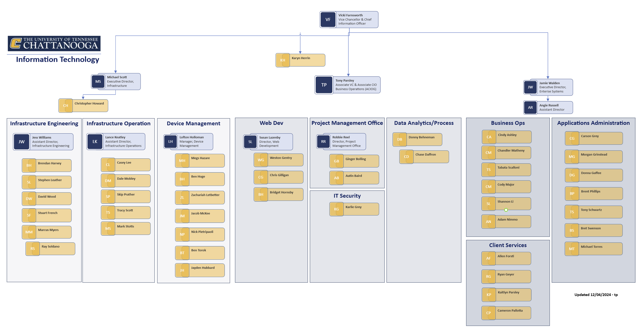Click the AN badge for Adam Nimmo
The image size is (644, 335).
coord(488,222)
